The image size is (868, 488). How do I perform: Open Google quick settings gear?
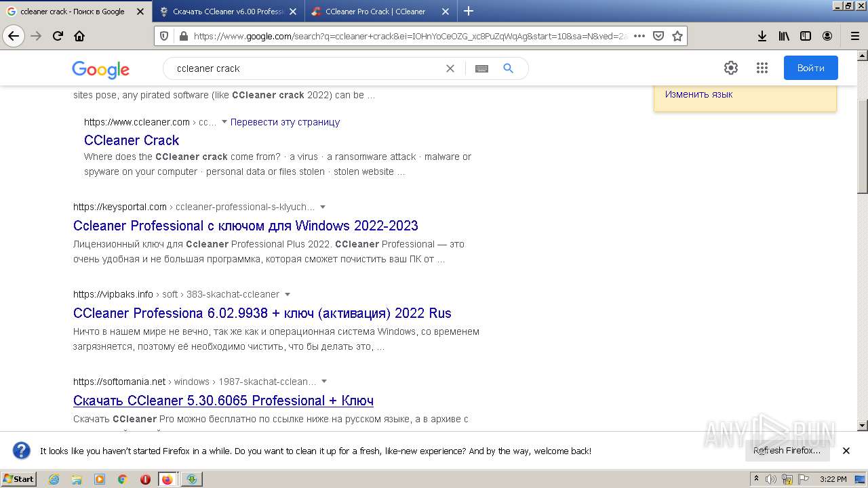pos(730,68)
